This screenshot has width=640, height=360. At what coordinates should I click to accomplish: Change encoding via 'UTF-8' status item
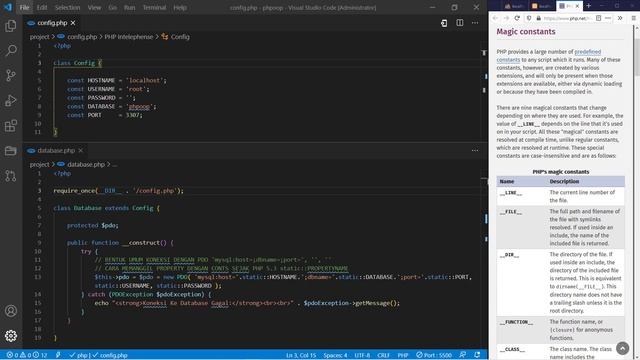click(362, 355)
